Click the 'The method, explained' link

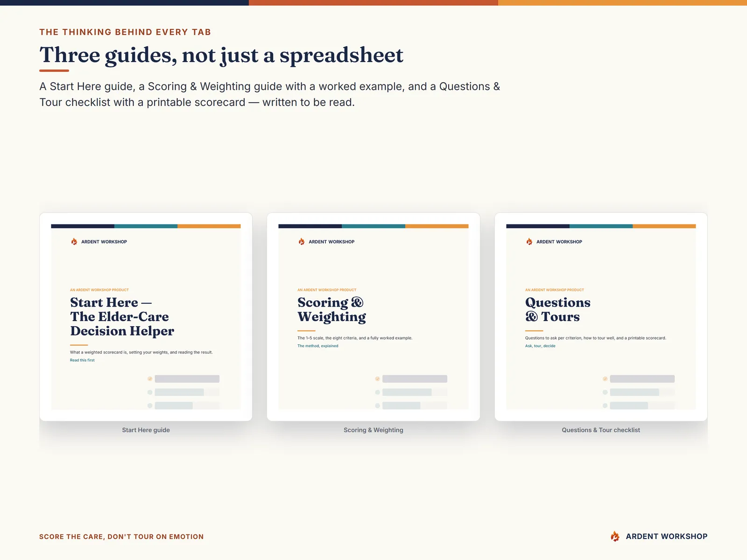pyautogui.click(x=318, y=346)
